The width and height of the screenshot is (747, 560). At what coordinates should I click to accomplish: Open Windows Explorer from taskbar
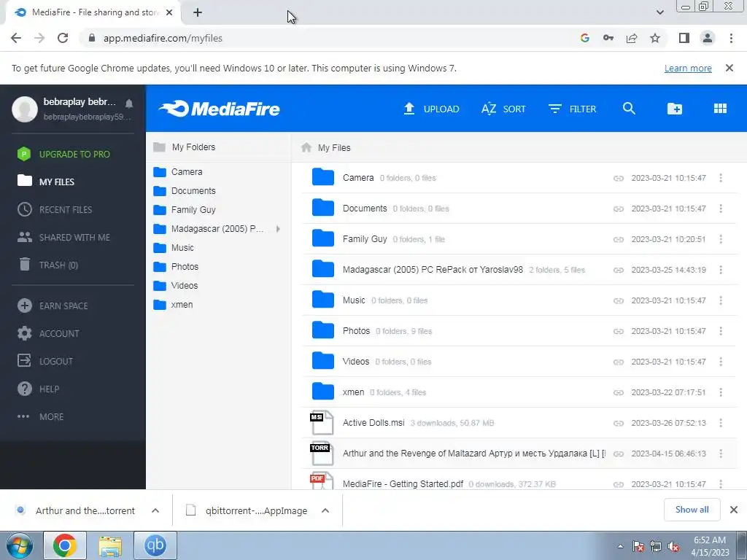[x=110, y=545]
